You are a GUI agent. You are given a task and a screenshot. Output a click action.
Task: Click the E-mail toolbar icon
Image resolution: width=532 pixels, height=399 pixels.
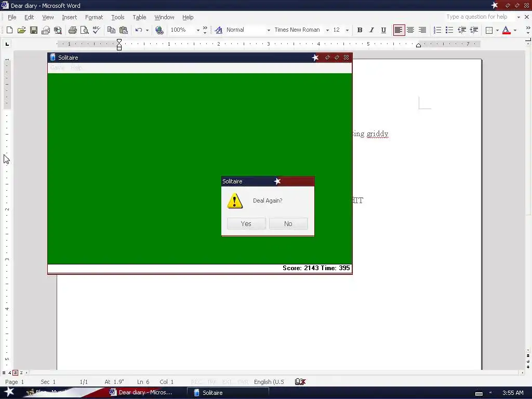[x=46, y=30]
